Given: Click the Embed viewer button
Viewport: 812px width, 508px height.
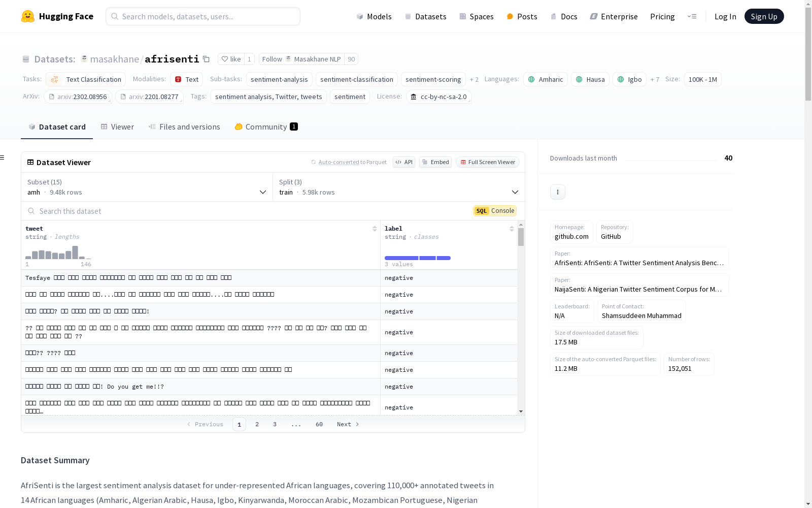Looking at the screenshot, I should [435, 162].
